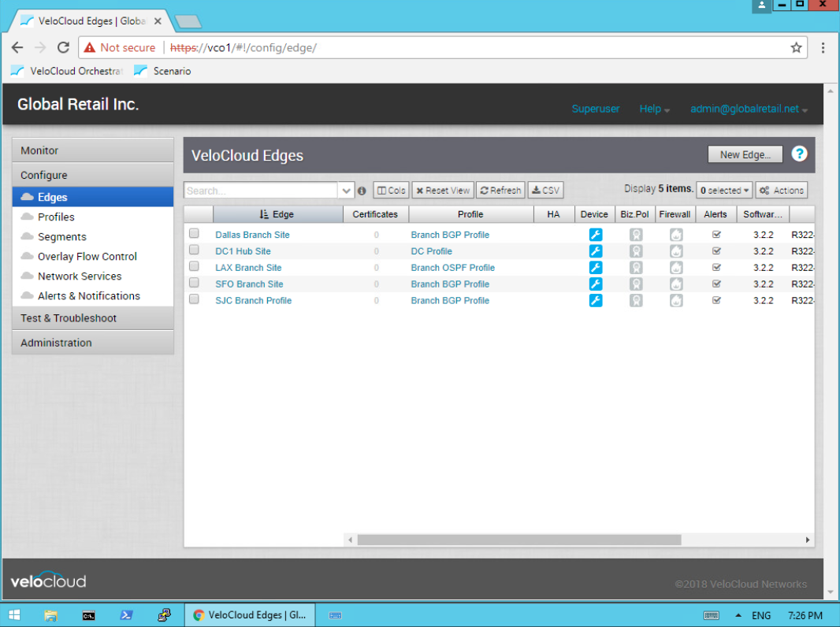Open Business Policy icon for Dallas Branch Site
Screen dimensions: 840x627
pos(636,235)
